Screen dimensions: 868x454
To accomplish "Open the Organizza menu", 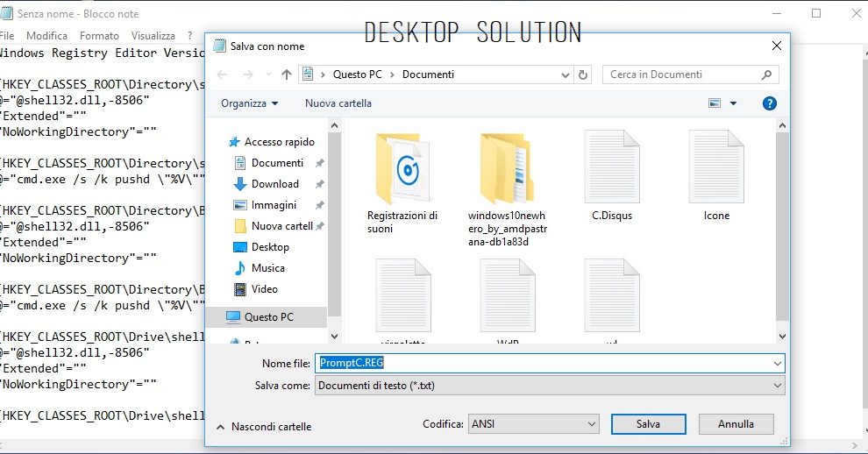I will click(x=250, y=103).
